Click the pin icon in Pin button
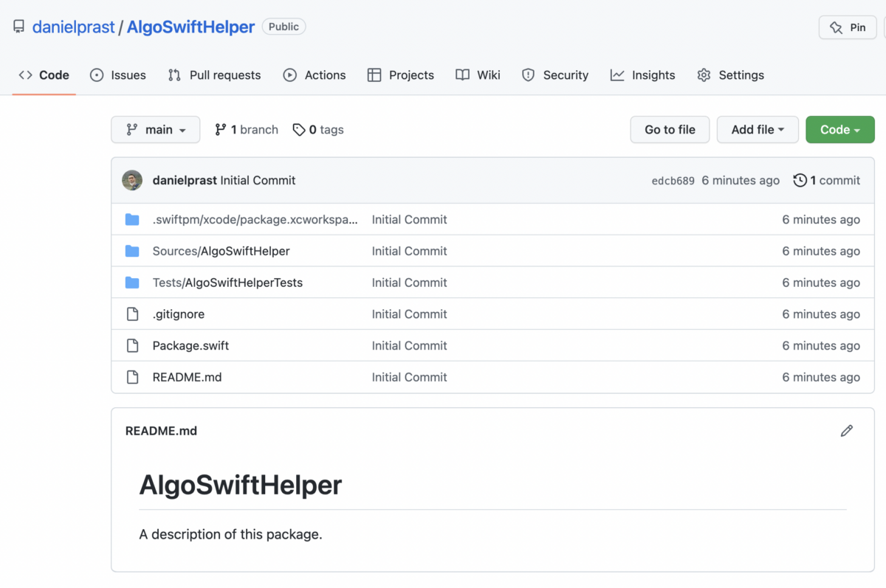 (x=836, y=27)
